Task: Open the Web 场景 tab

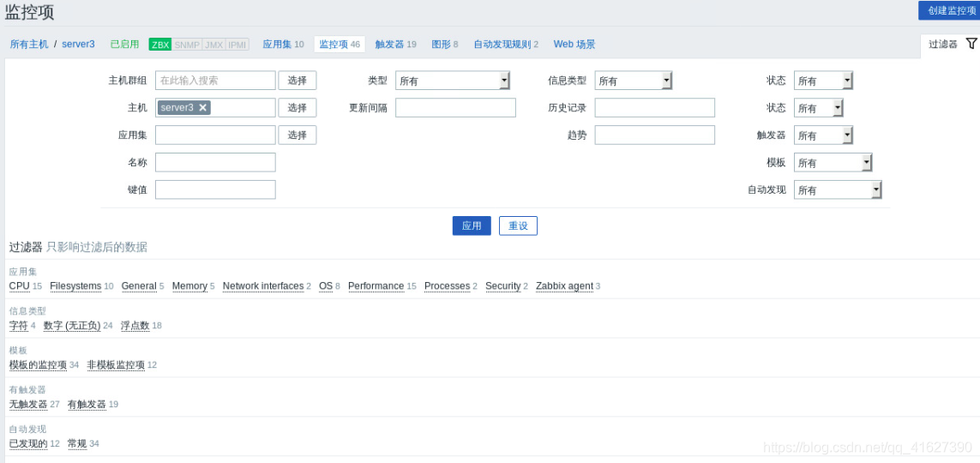Action: (x=574, y=45)
